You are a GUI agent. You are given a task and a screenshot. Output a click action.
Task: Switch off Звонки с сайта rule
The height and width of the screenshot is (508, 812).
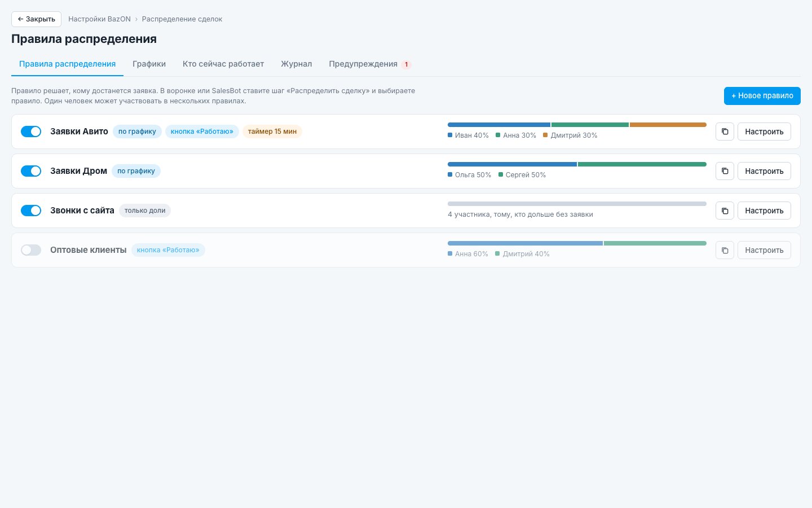tap(31, 211)
